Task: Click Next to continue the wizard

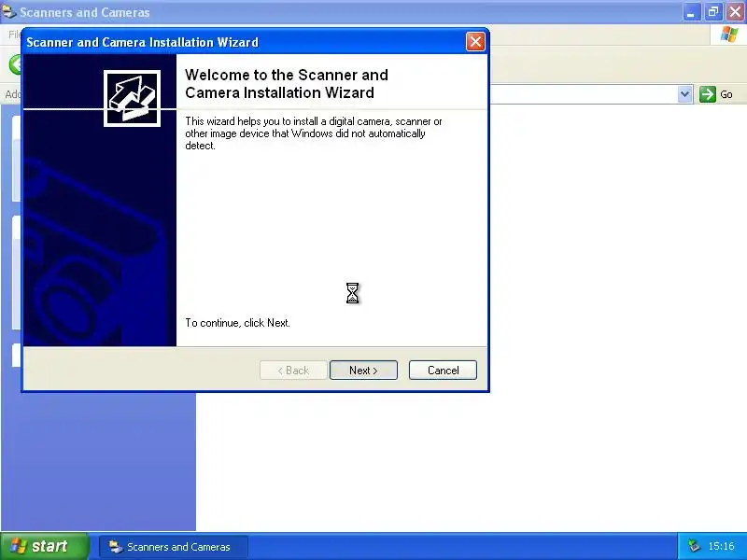Action: pyautogui.click(x=363, y=370)
